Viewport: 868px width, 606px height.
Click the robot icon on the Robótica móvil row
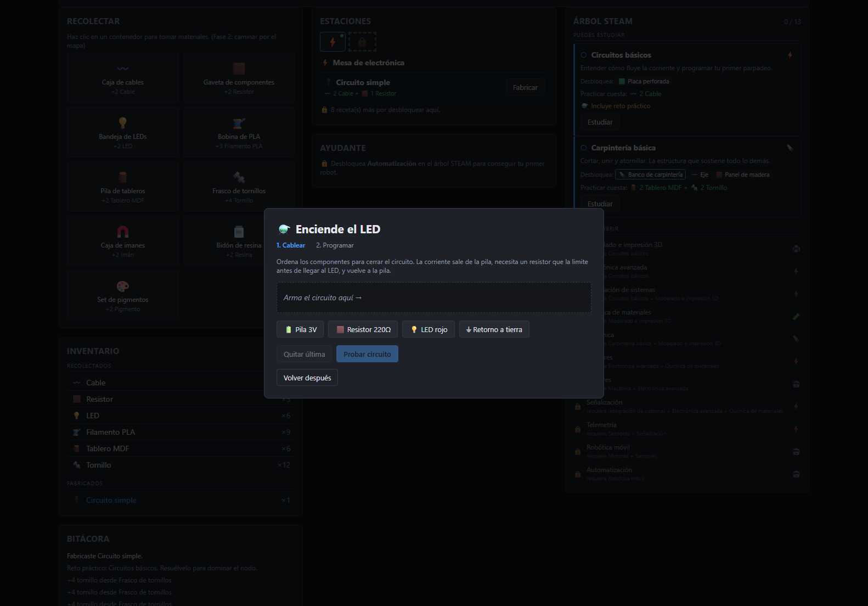796,452
